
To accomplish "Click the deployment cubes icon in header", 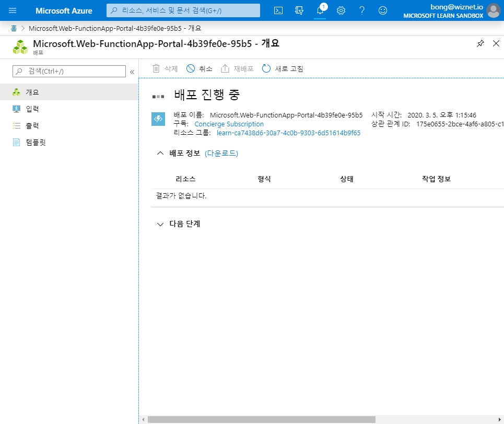I will pos(20,47).
